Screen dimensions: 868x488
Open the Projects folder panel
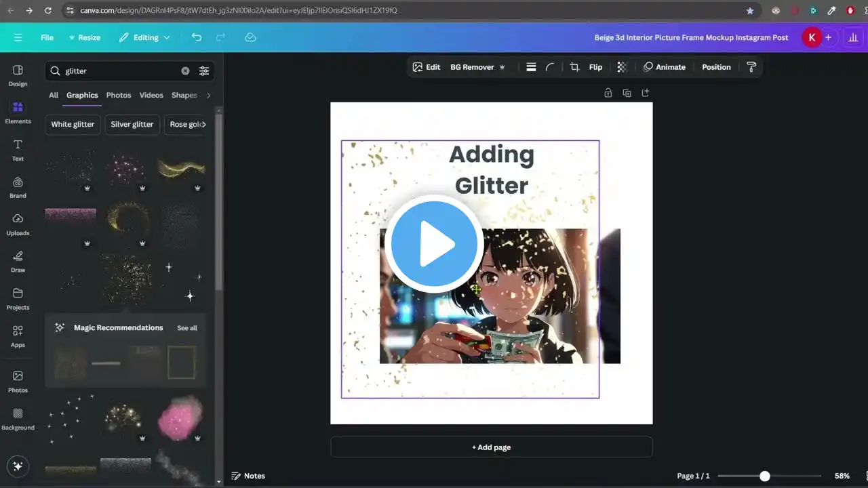tap(18, 299)
